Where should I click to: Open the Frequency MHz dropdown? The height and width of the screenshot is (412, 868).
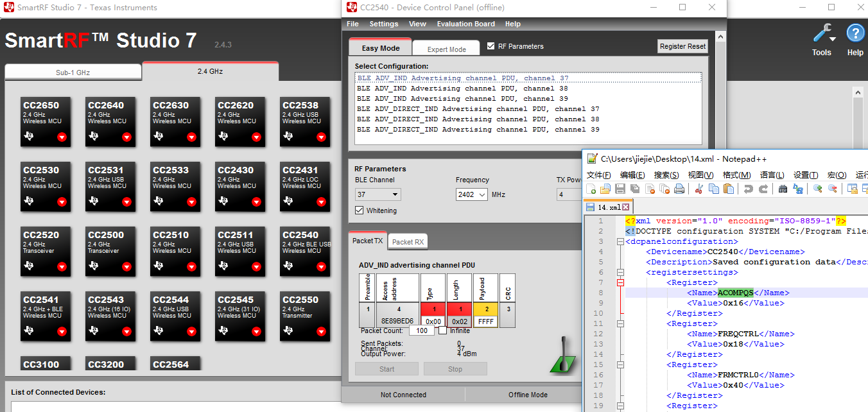pos(471,194)
